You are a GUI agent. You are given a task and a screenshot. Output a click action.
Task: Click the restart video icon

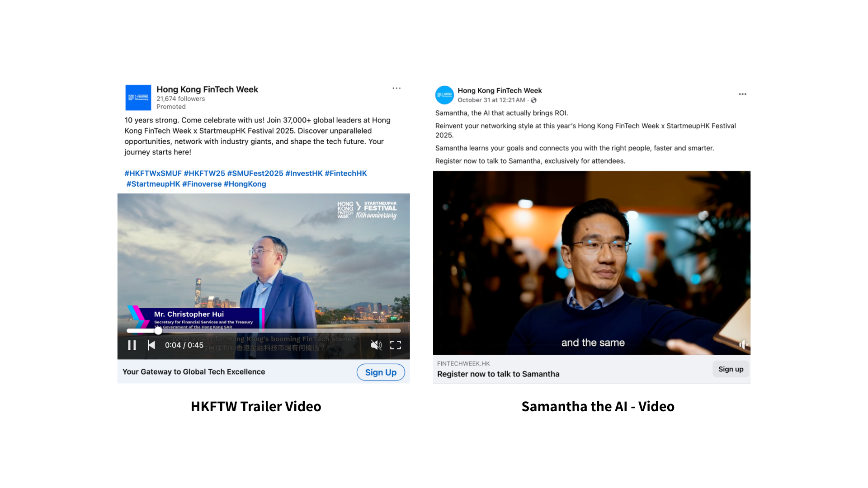click(x=151, y=345)
